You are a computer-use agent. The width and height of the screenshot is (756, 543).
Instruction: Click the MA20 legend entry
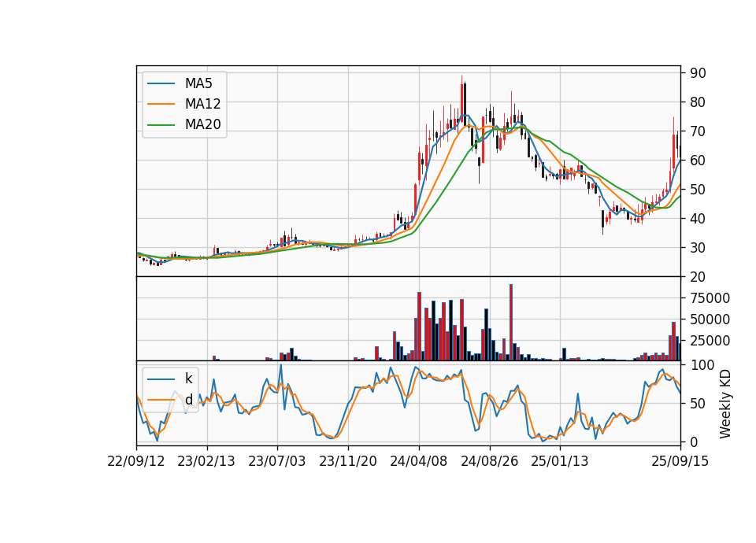click(x=184, y=124)
